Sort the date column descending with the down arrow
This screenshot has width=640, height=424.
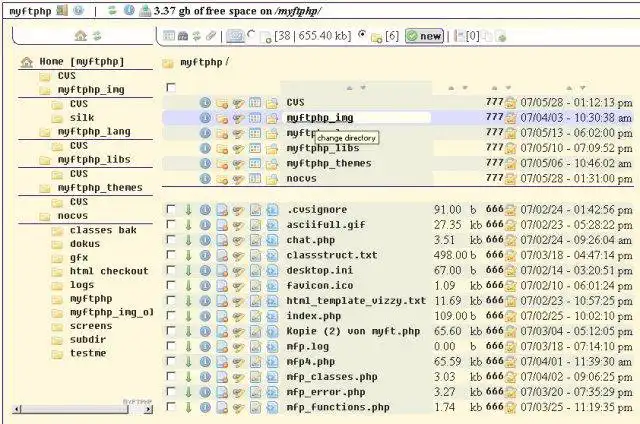point(583,88)
